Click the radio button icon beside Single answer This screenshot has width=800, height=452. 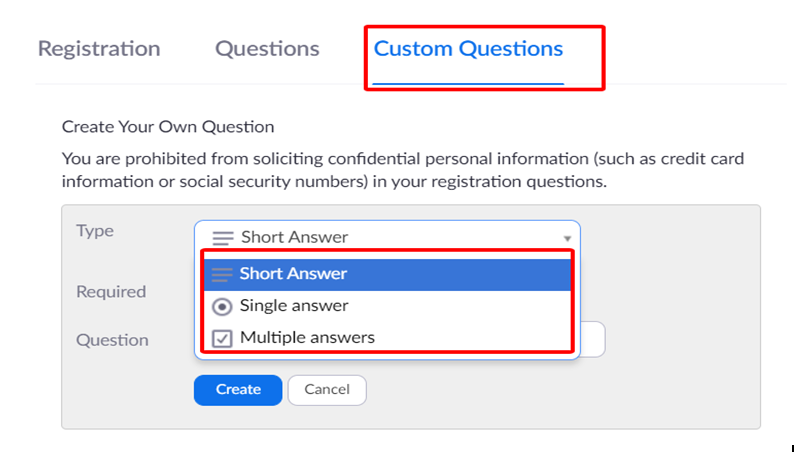click(x=222, y=306)
